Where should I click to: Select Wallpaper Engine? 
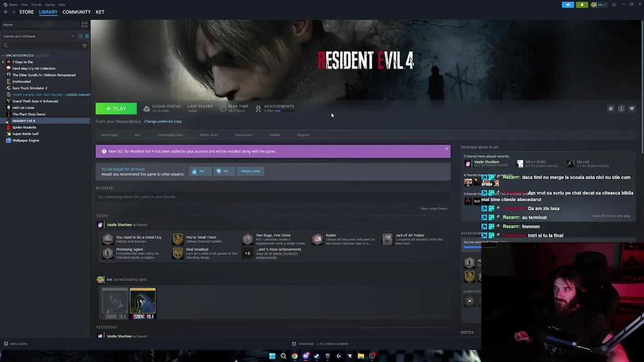pyautogui.click(x=26, y=140)
